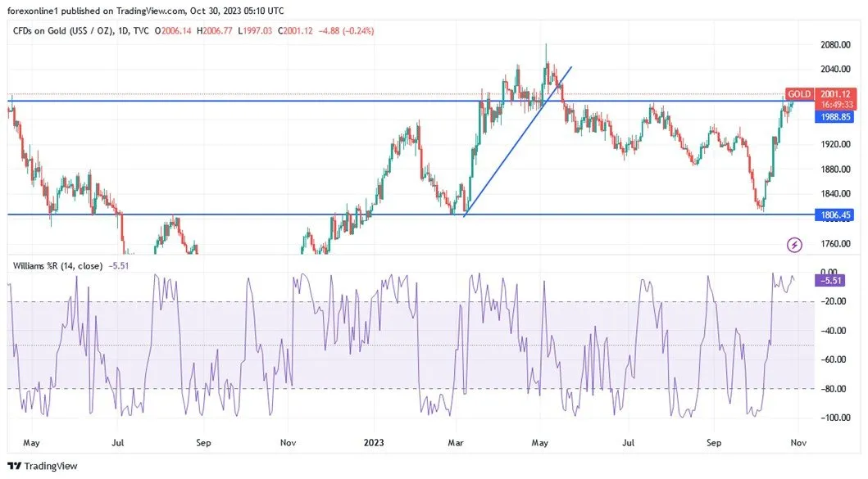Select the upper horizontal blue resistance line
This screenshot has height=479, width=868.
411,101
